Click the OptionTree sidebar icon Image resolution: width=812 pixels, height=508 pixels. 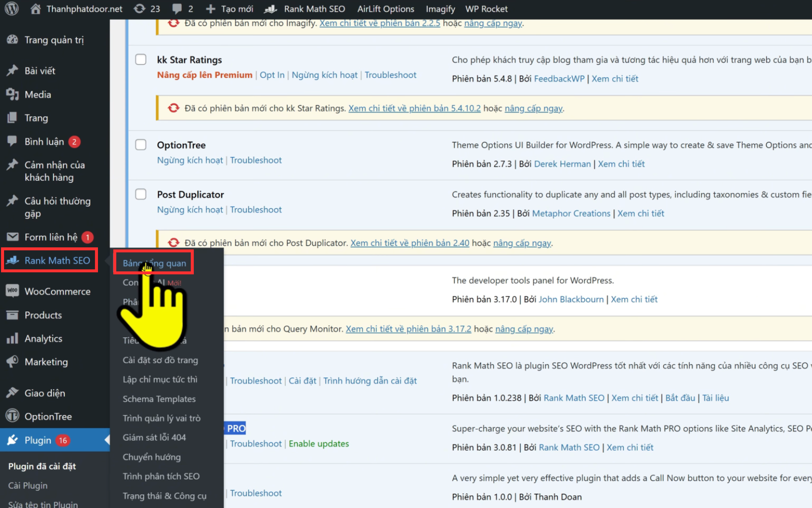click(x=12, y=416)
